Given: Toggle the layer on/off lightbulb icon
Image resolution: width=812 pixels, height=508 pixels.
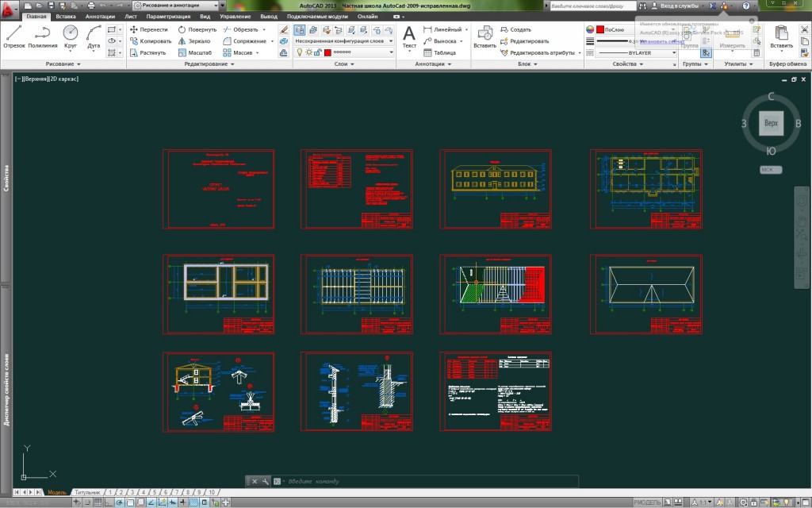Looking at the screenshot, I should 299,52.
